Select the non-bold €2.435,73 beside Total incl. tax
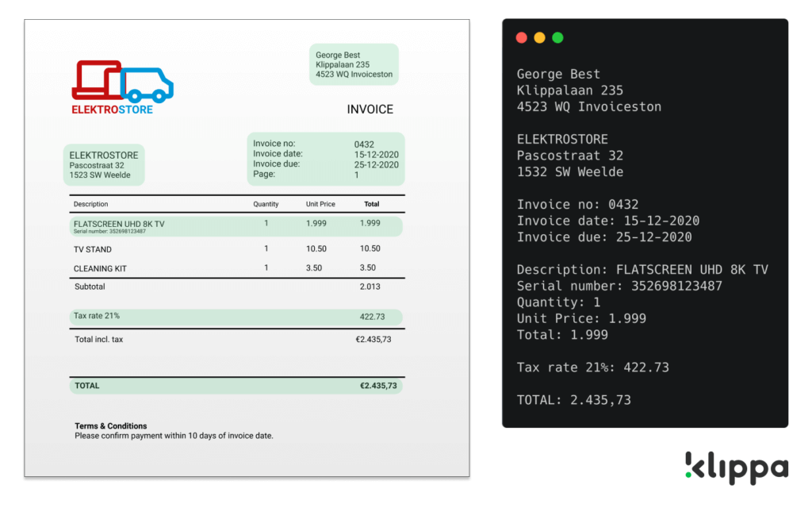This screenshot has width=812, height=508. coord(373,340)
